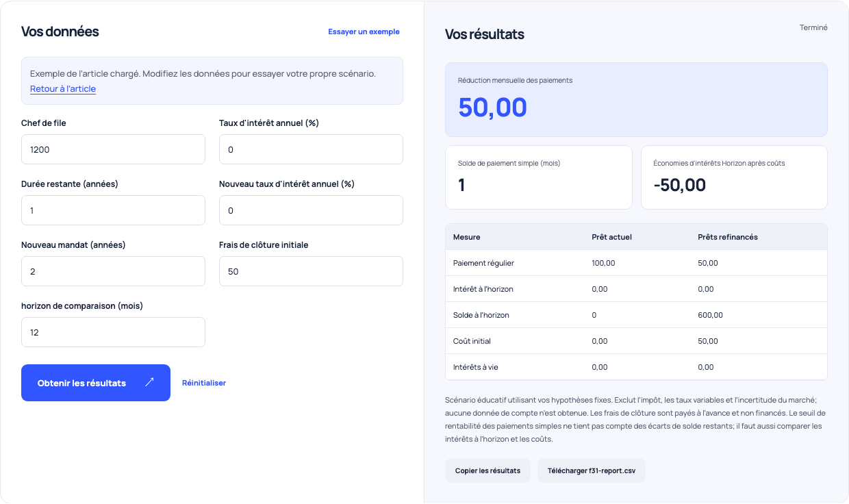
Task: Click Essayer un exemple link
Action: coord(364,32)
